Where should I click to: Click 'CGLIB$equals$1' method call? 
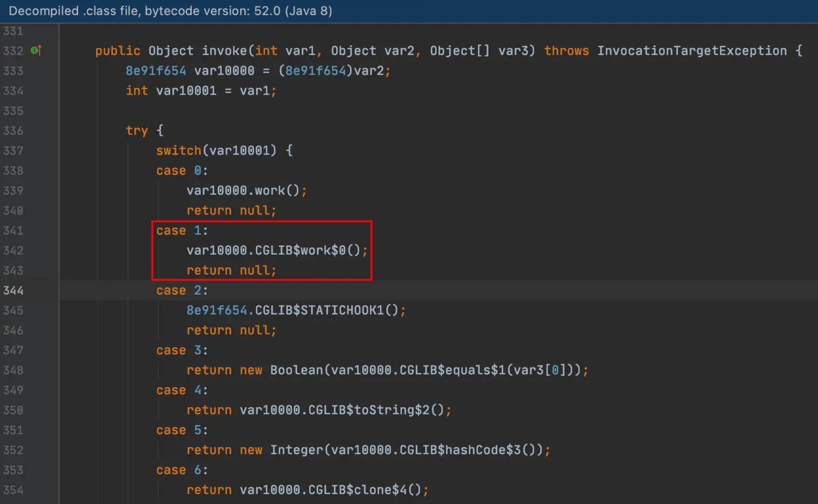click(x=453, y=370)
